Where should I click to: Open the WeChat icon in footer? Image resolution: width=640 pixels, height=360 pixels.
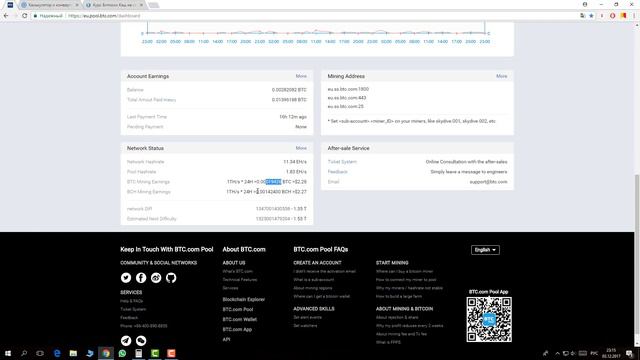tap(141, 340)
